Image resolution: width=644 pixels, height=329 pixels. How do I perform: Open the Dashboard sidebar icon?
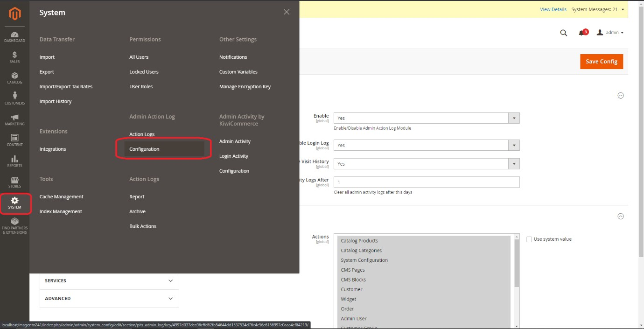(14, 37)
